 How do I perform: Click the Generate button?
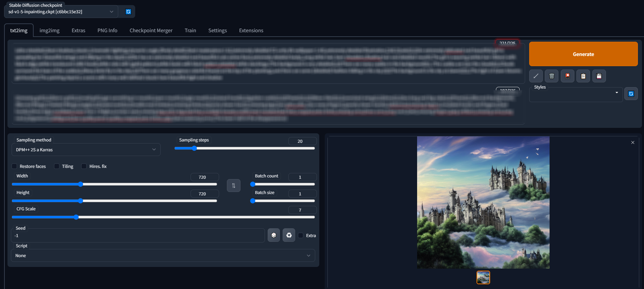[x=583, y=54]
